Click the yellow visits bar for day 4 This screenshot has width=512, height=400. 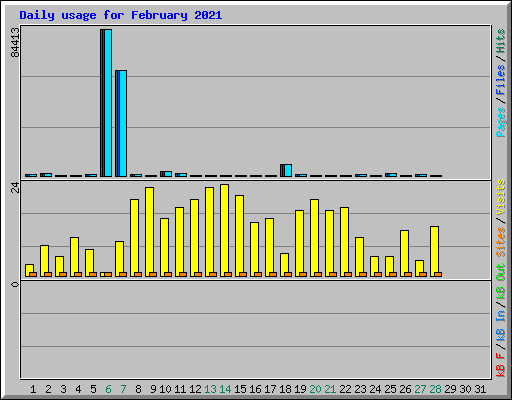pyautogui.click(x=74, y=257)
